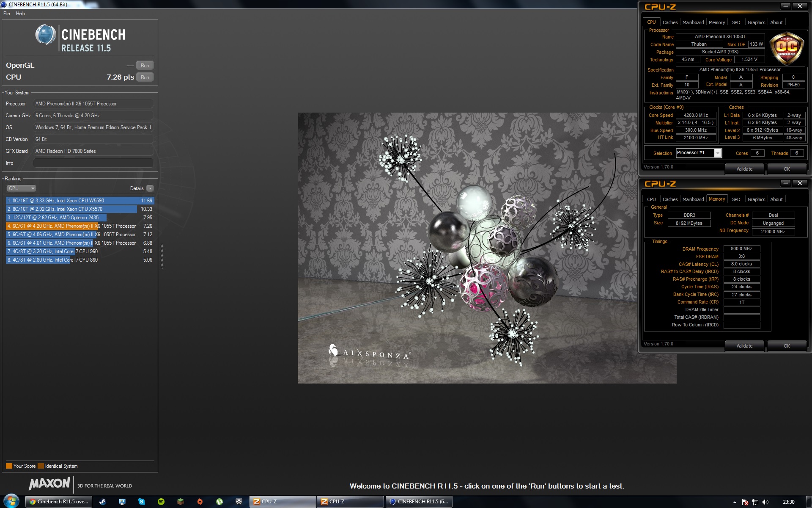Run the OpenGL benchmark
This screenshot has width=812, height=508.
[145, 66]
